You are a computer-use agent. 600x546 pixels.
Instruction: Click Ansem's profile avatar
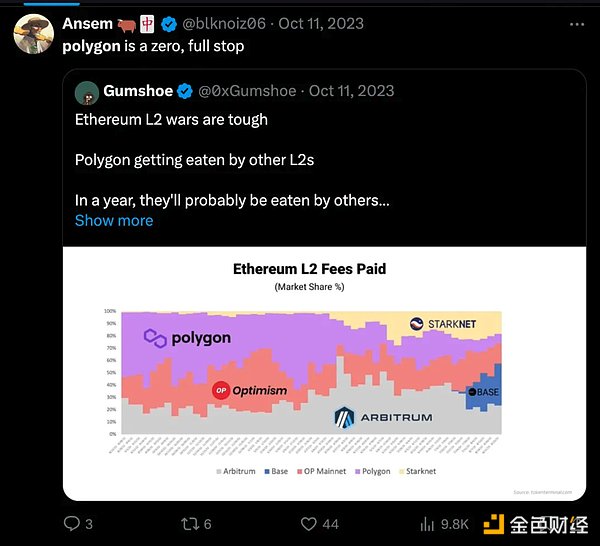[32, 34]
